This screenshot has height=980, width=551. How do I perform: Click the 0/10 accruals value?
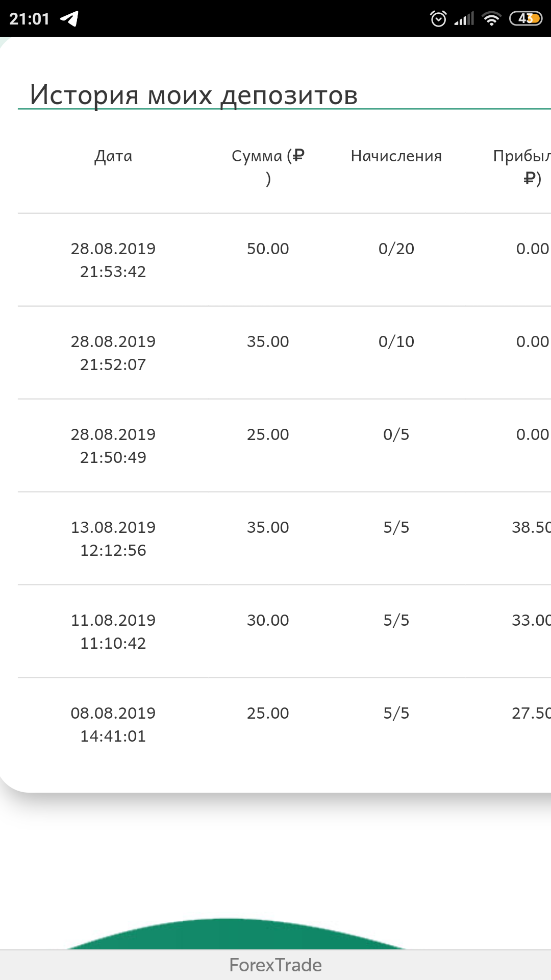pyautogui.click(x=396, y=341)
